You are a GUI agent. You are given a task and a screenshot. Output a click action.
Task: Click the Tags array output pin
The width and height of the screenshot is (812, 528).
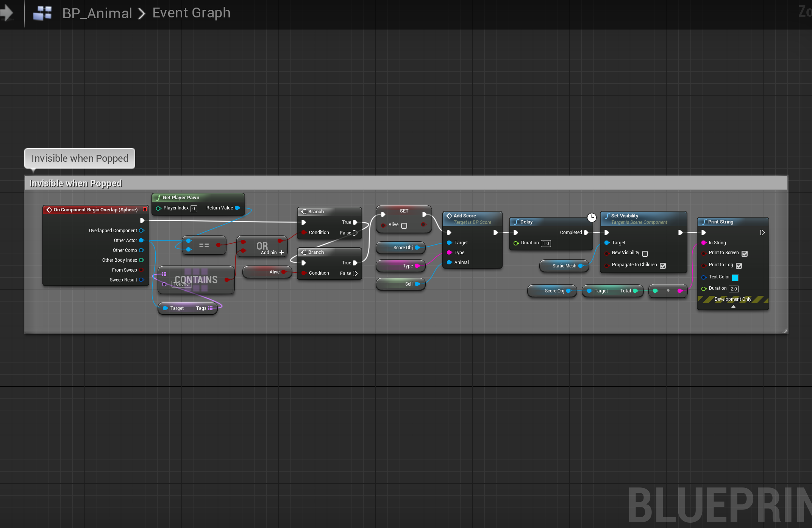click(211, 308)
